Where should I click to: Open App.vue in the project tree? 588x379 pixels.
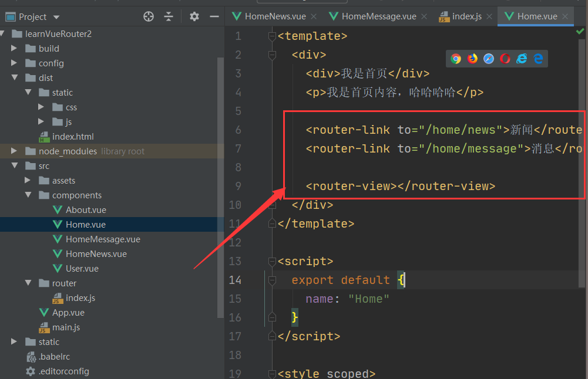click(68, 313)
